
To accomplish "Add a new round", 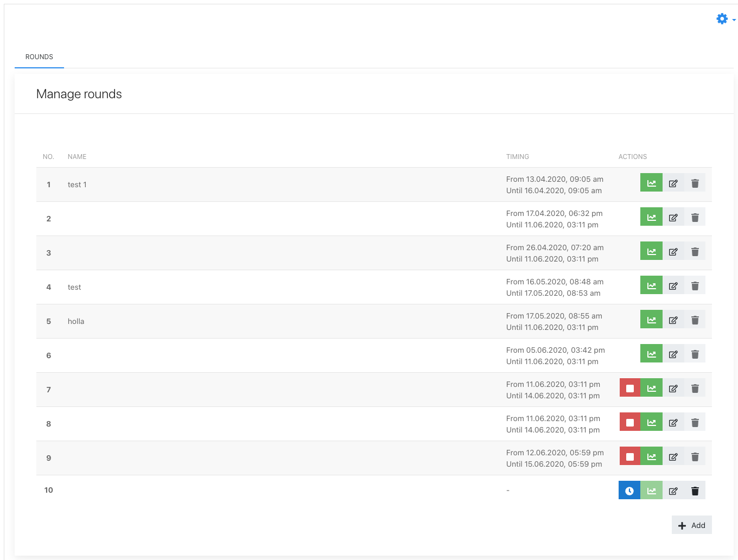I will click(692, 525).
